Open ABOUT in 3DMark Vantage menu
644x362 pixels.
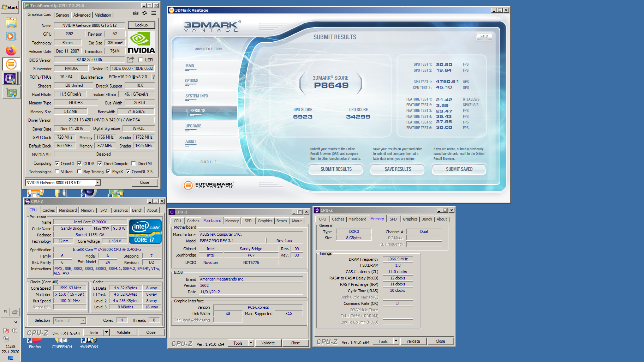pyautogui.click(x=191, y=141)
